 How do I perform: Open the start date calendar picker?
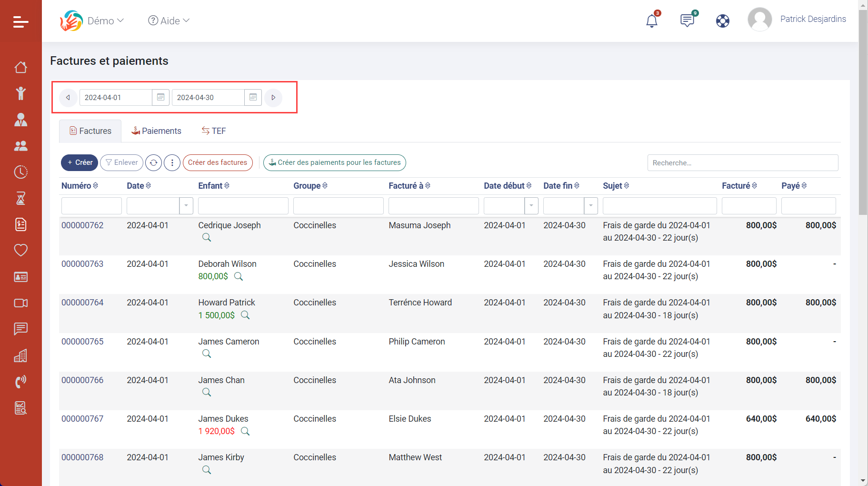[x=160, y=97]
